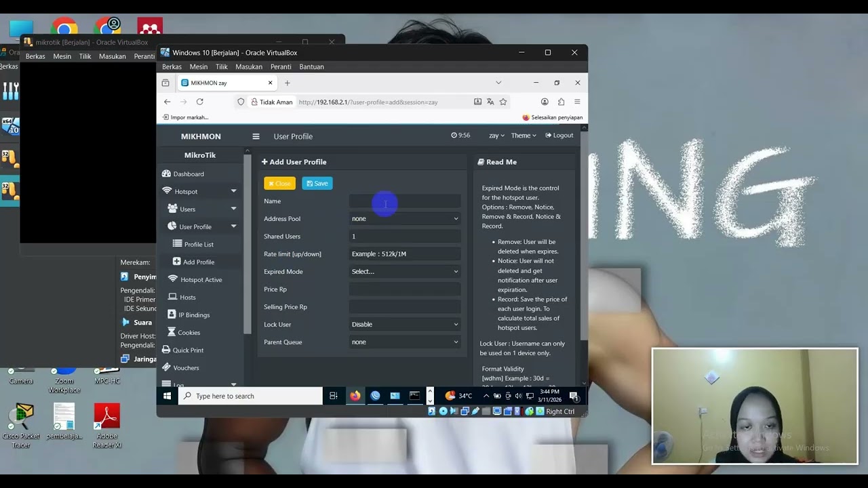Toggle the MIKHMON hamburger menu
This screenshot has height=488, width=868.
tap(256, 136)
